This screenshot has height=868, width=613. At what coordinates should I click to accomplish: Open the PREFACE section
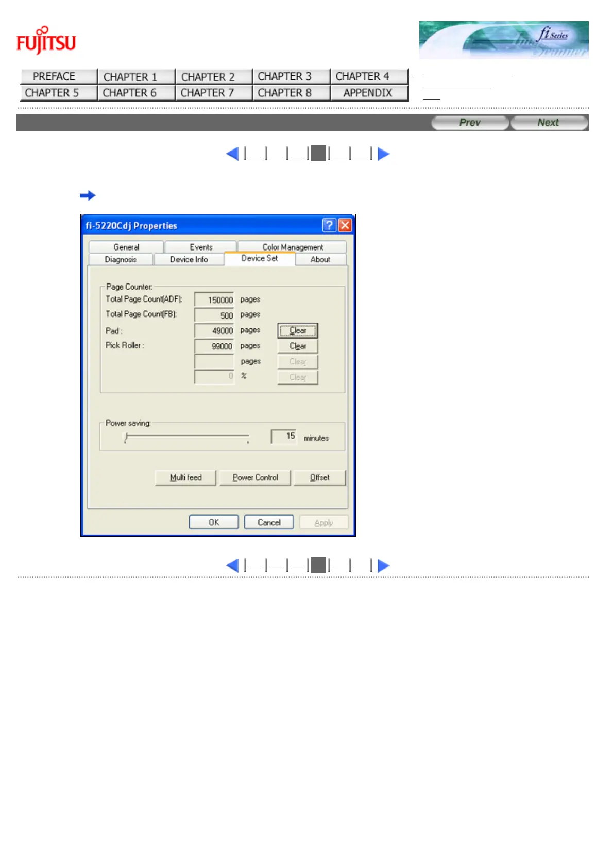click(x=59, y=76)
